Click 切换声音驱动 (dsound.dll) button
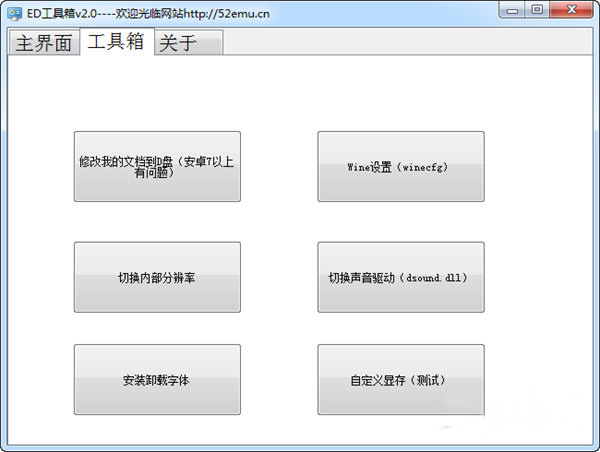The width and height of the screenshot is (600, 452). [x=401, y=277]
